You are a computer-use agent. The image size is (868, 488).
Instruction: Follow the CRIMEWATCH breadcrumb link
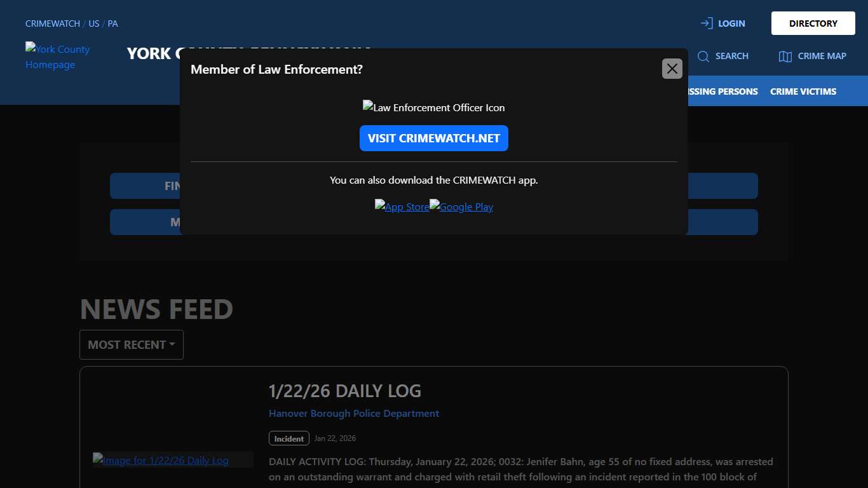(52, 24)
